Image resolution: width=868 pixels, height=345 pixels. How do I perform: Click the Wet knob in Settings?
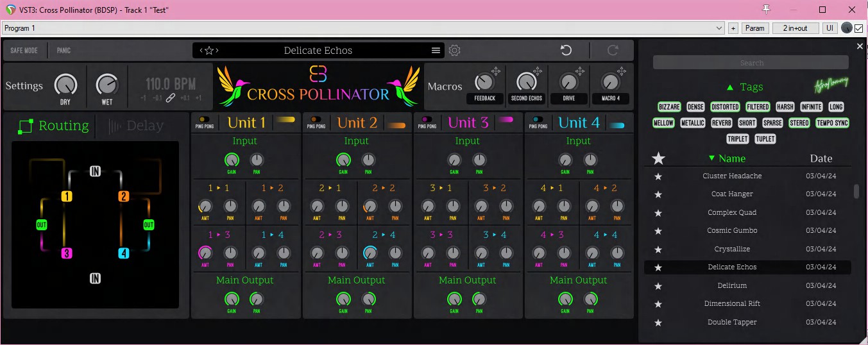point(107,85)
